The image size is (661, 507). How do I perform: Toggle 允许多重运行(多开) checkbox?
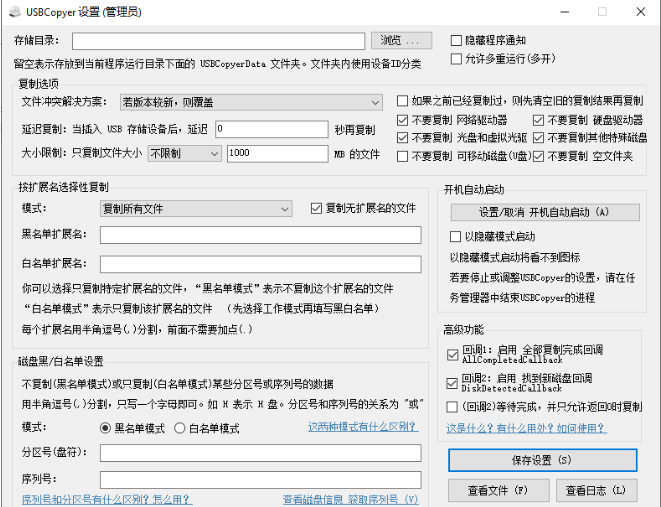457,59
